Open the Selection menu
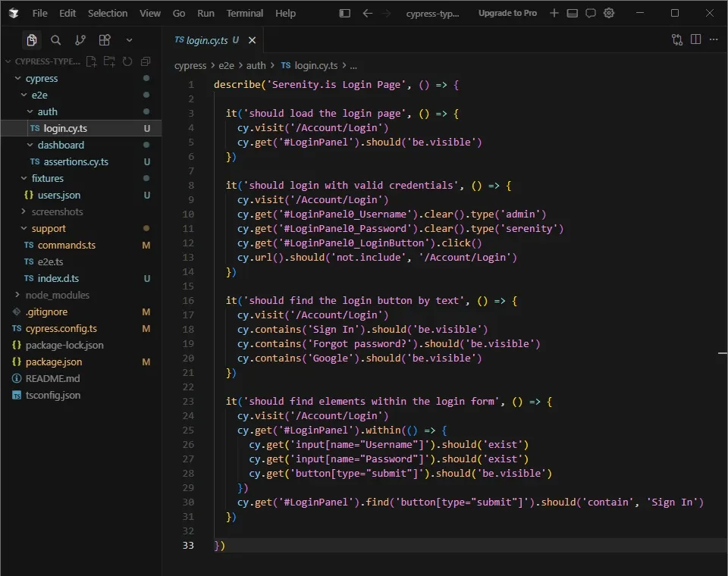This screenshot has width=728, height=576. click(108, 14)
